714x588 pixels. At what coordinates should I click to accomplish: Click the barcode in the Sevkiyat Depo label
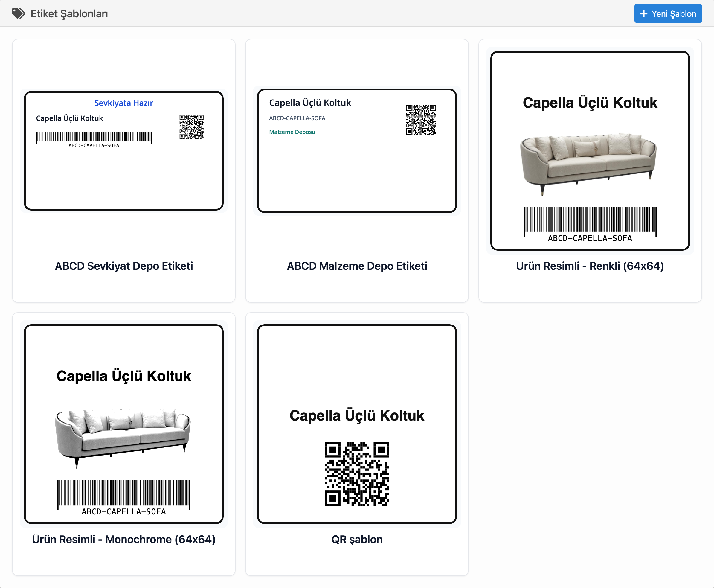tap(94, 140)
